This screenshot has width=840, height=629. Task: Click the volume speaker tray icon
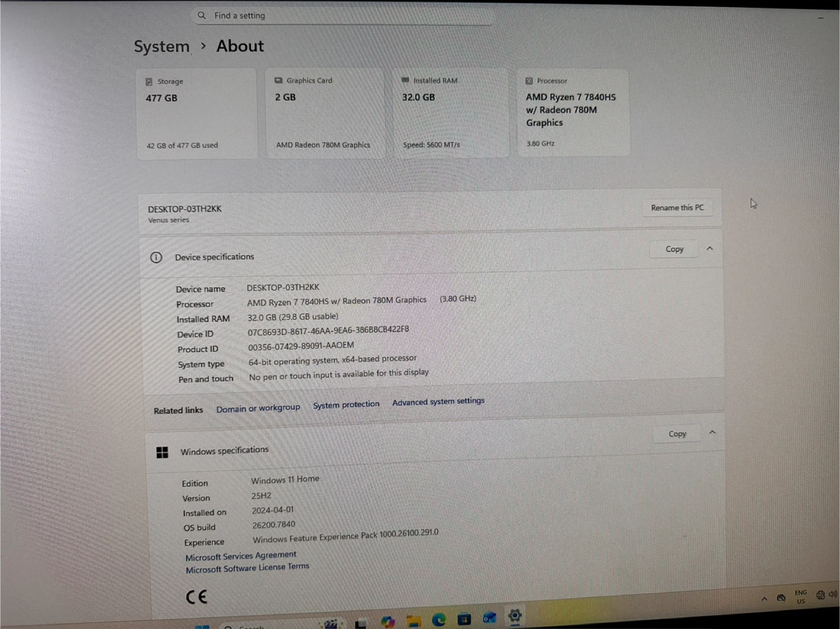pos(832,594)
